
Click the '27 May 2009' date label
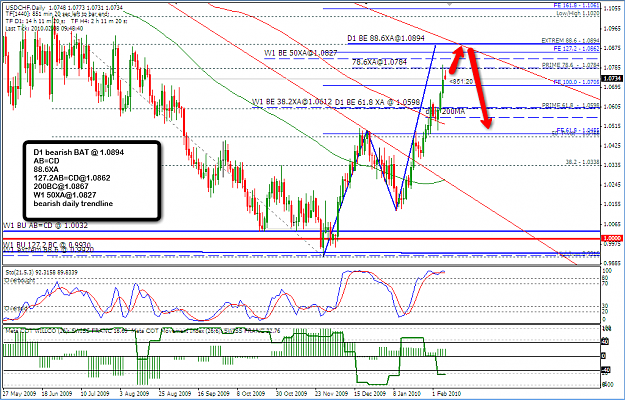point(20,393)
